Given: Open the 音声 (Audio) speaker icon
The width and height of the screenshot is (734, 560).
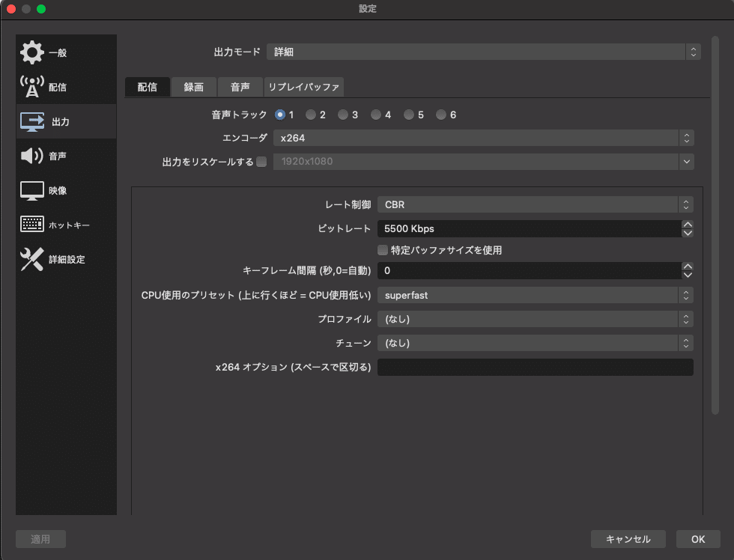Looking at the screenshot, I should [x=31, y=156].
